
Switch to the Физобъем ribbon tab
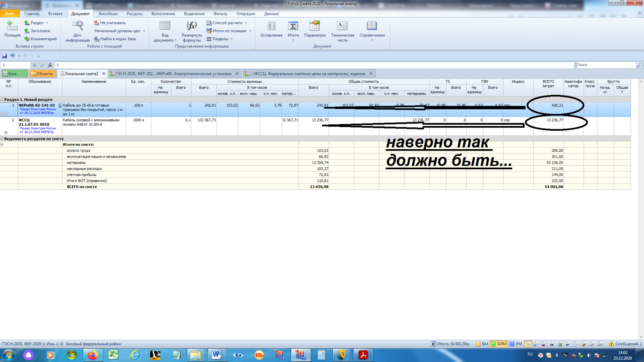[x=108, y=14]
